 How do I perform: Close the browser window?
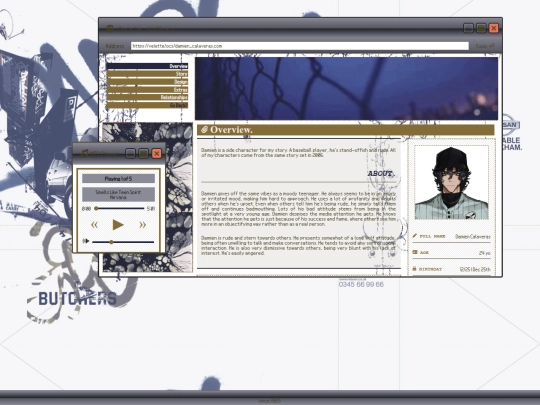tap(494, 28)
